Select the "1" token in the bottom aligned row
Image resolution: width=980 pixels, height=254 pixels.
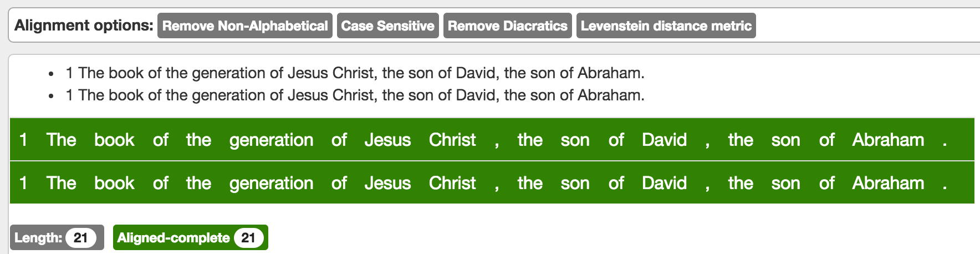pos(23,183)
